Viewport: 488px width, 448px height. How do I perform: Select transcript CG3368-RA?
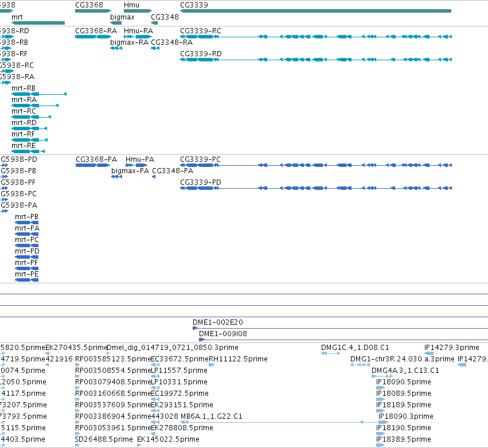tap(93, 37)
